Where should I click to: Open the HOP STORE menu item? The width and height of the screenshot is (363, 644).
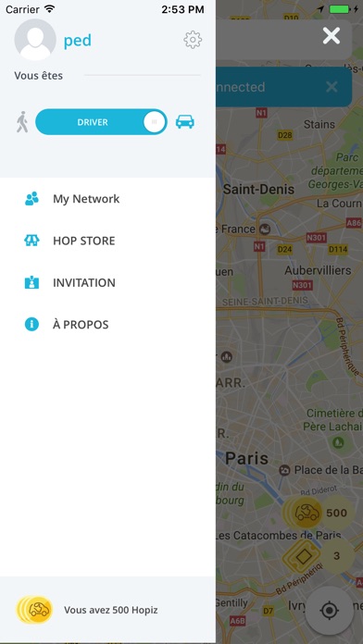click(107, 241)
